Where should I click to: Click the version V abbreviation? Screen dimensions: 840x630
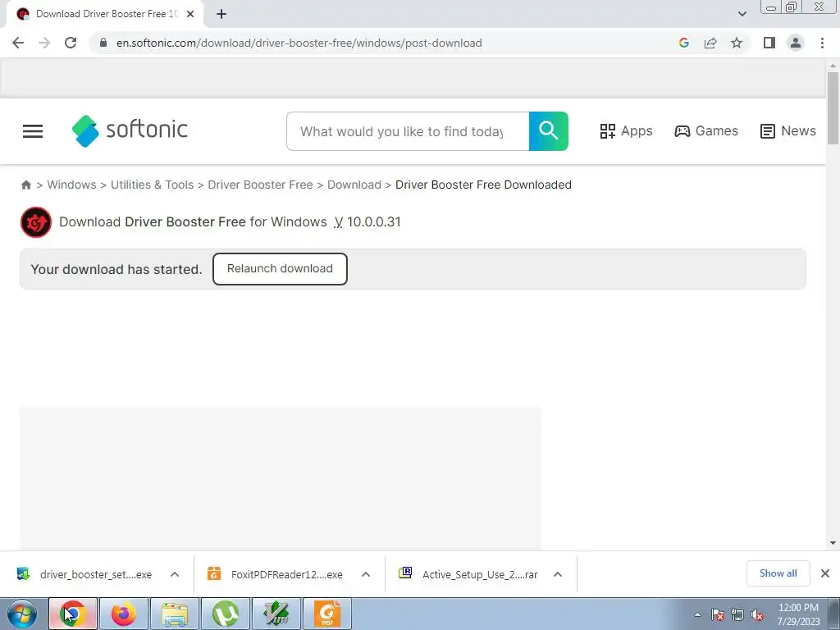pos(338,221)
